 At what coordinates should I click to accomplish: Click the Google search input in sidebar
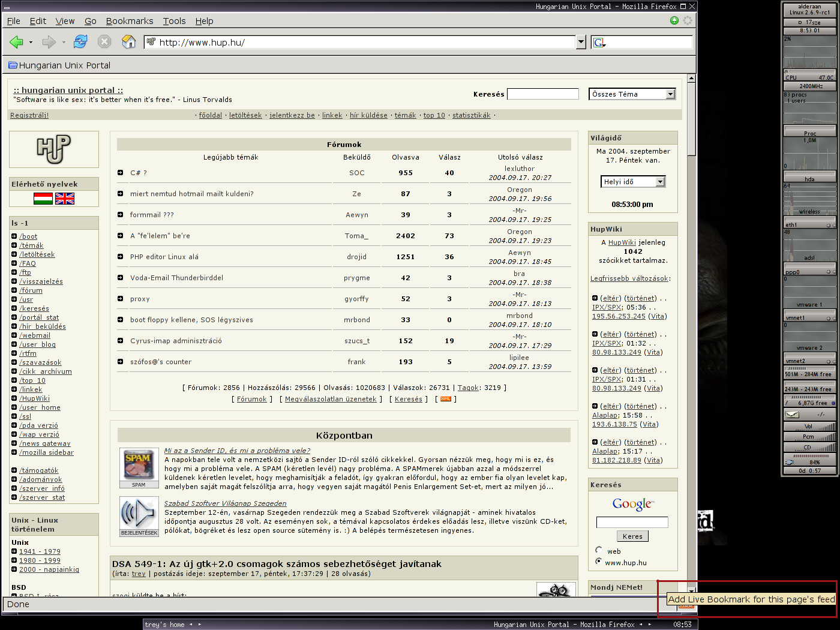632,522
